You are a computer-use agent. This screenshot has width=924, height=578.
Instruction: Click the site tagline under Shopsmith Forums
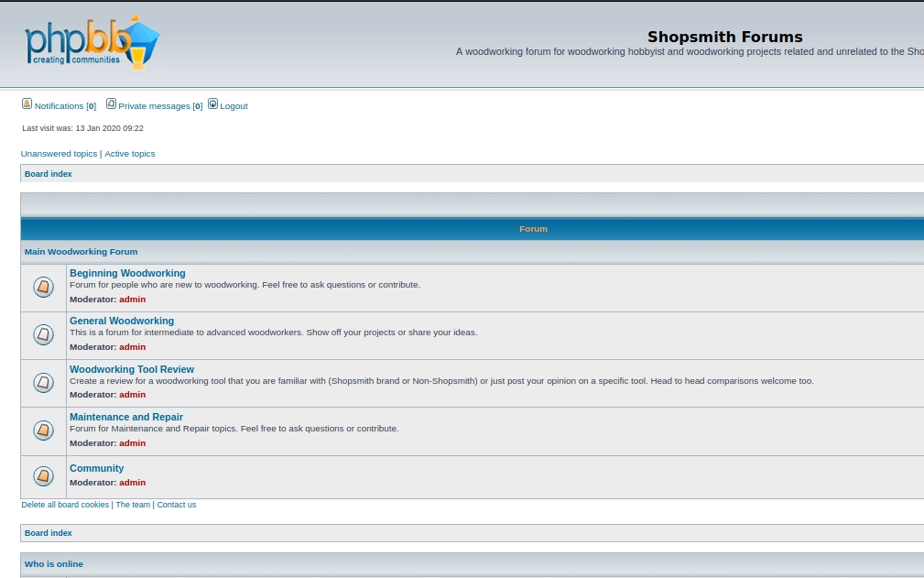pyautogui.click(x=690, y=52)
